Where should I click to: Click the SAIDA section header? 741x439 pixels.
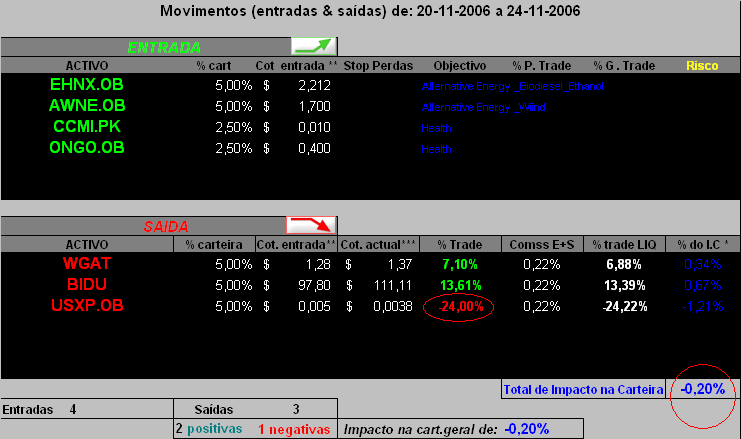[166, 227]
